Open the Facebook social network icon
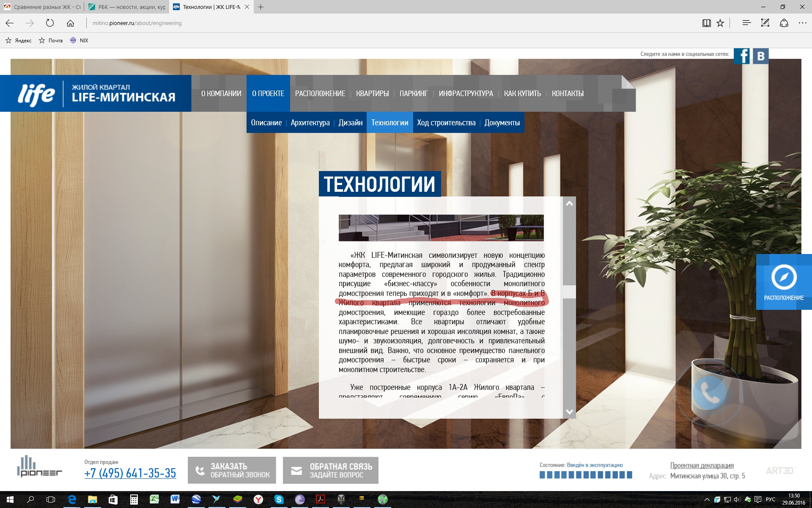The width and height of the screenshot is (812, 508). click(x=742, y=56)
